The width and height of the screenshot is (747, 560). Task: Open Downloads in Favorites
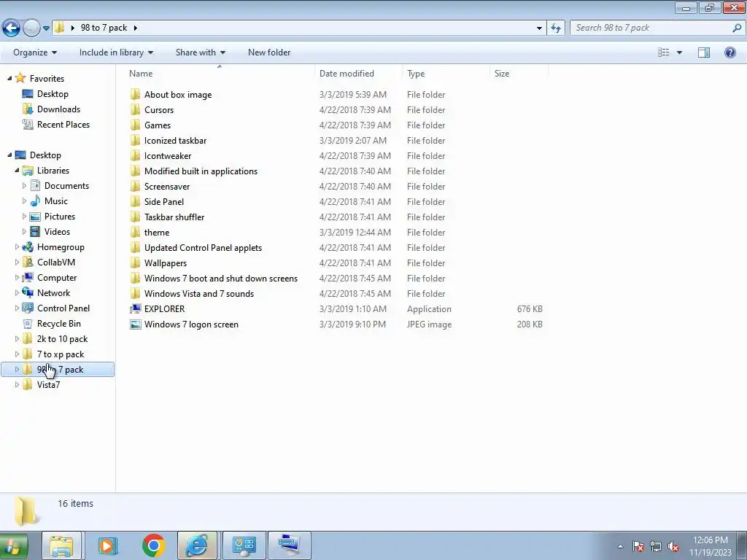pyautogui.click(x=58, y=109)
